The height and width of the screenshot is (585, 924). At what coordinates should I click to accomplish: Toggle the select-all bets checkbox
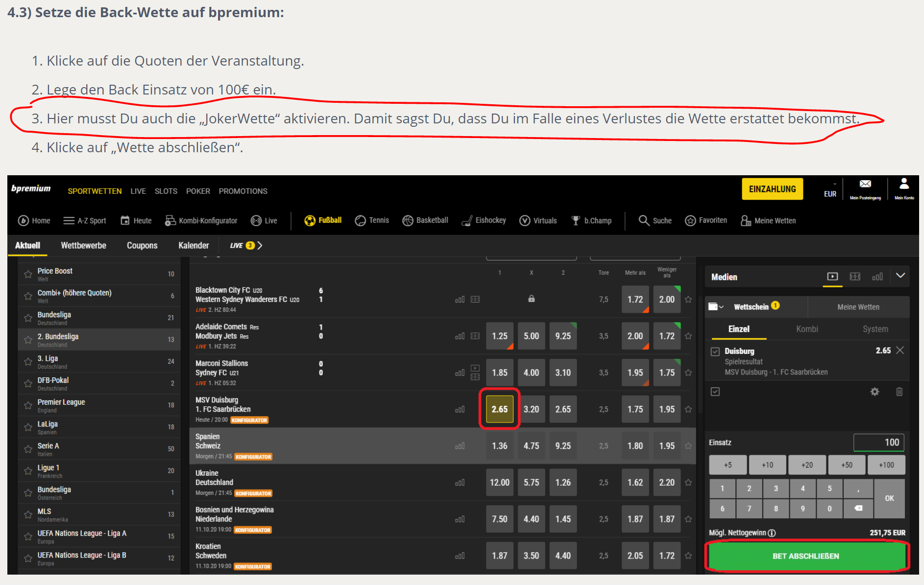pyautogui.click(x=715, y=392)
